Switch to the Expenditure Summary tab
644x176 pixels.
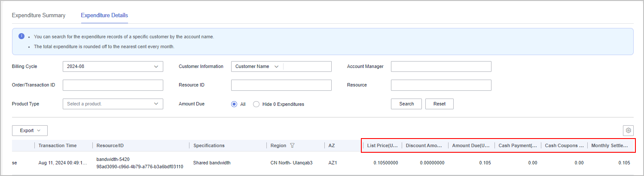click(x=39, y=15)
